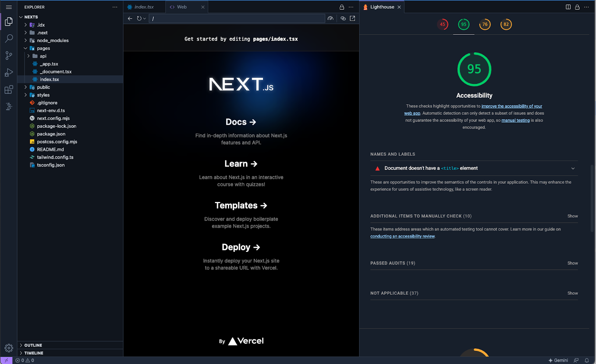
Task: Click the feedback icon in status bar
Action: [576, 360]
